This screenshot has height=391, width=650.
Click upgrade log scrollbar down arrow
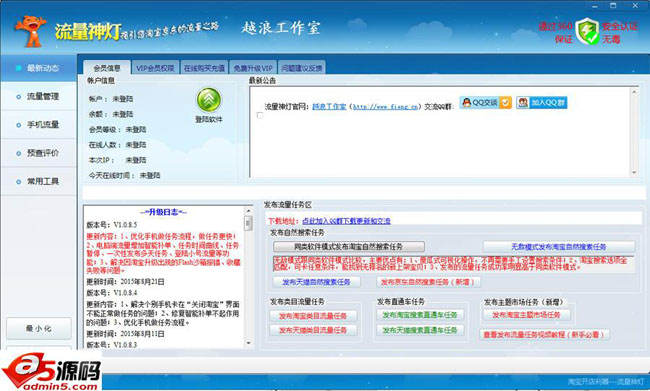tap(248, 343)
